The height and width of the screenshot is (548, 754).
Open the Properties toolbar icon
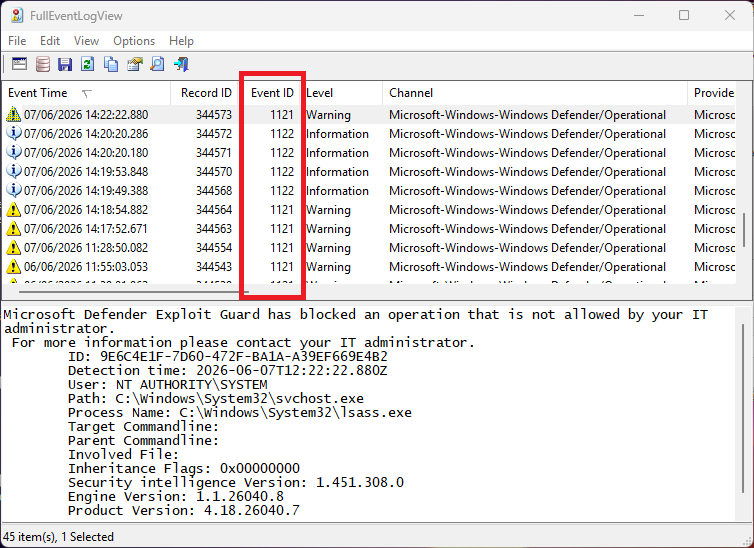coord(135,64)
